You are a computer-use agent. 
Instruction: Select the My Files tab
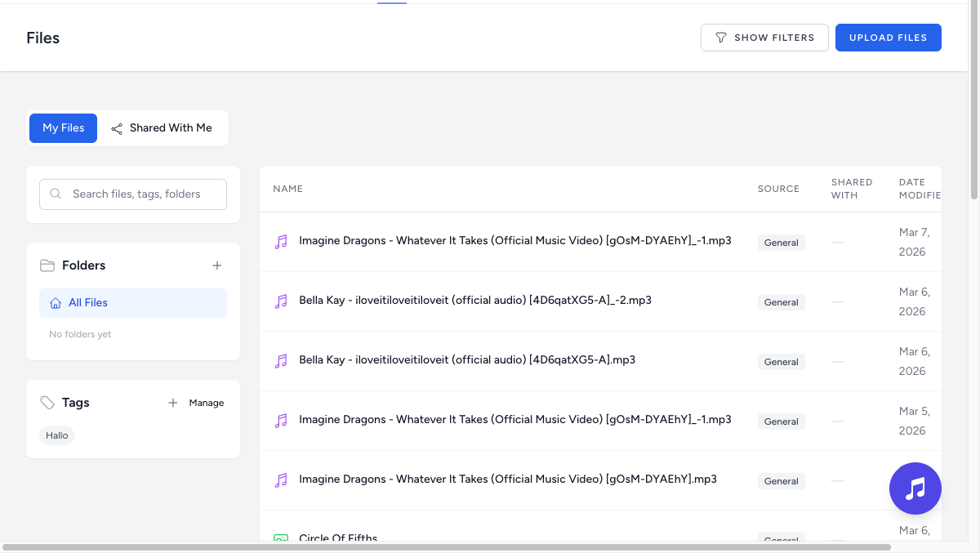[63, 127]
